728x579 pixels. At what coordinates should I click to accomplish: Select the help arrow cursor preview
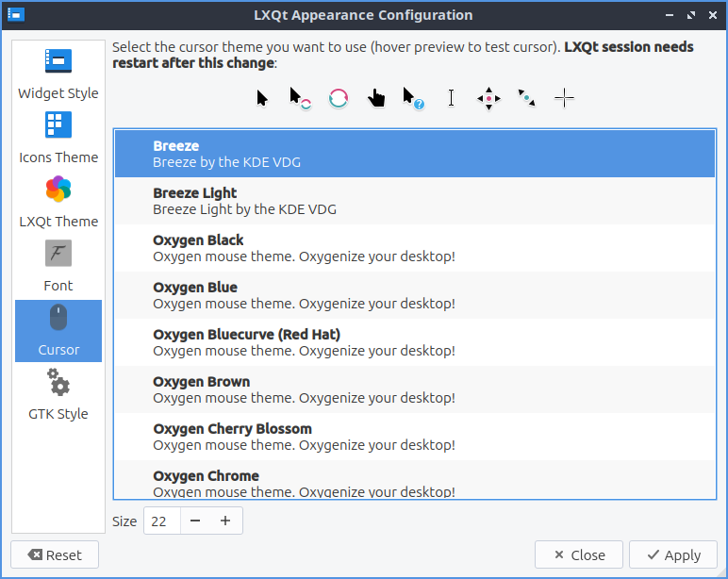coord(413,98)
